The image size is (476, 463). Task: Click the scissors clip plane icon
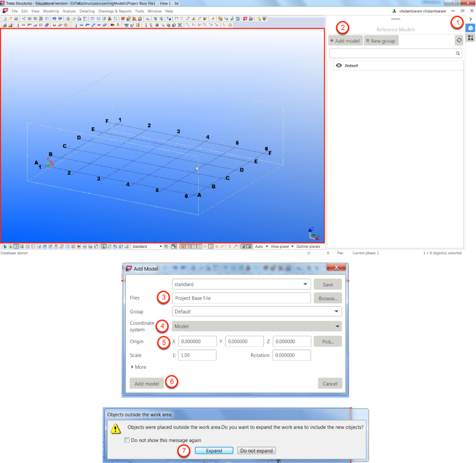click(x=109, y=19)
